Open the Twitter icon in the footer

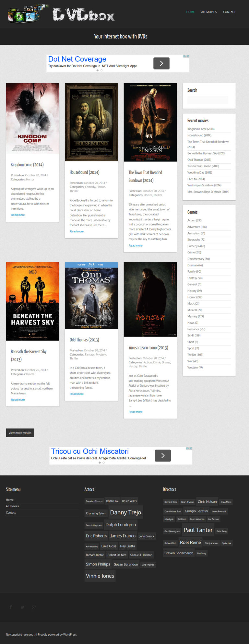(22, 607)
